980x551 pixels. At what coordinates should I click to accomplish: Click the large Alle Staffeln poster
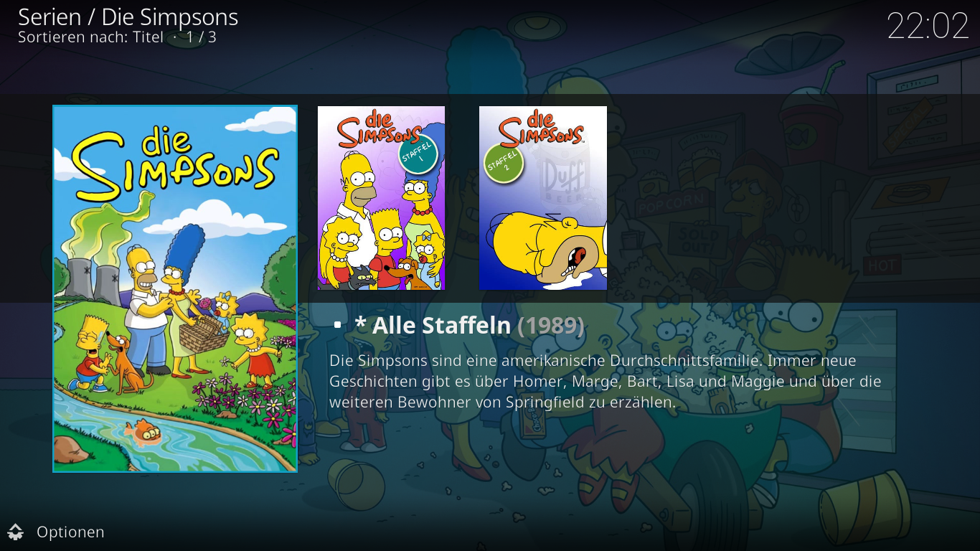[x=175, y=289]
